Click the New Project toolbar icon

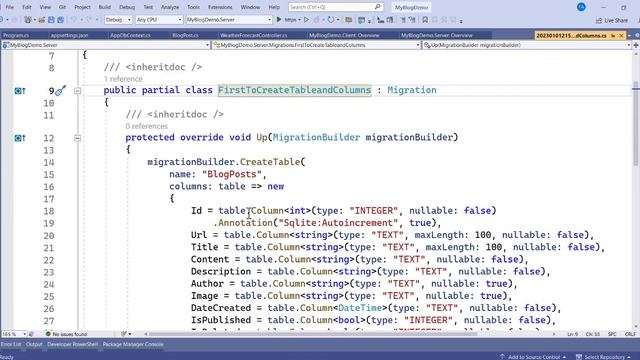[x=28, y=20]
